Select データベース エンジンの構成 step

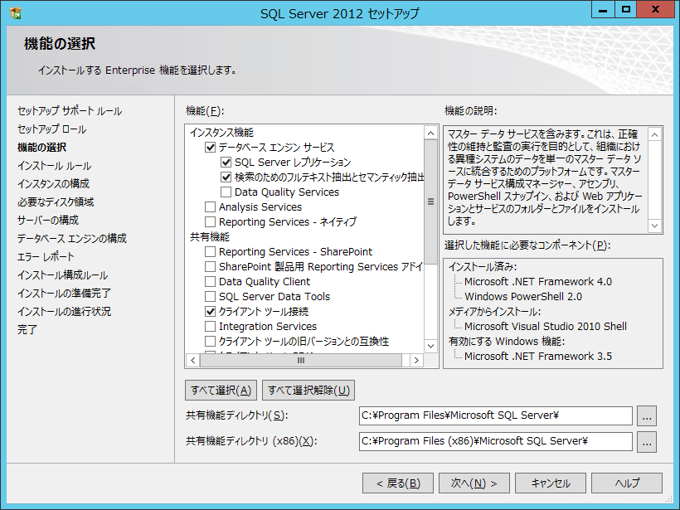pos(72,239)
